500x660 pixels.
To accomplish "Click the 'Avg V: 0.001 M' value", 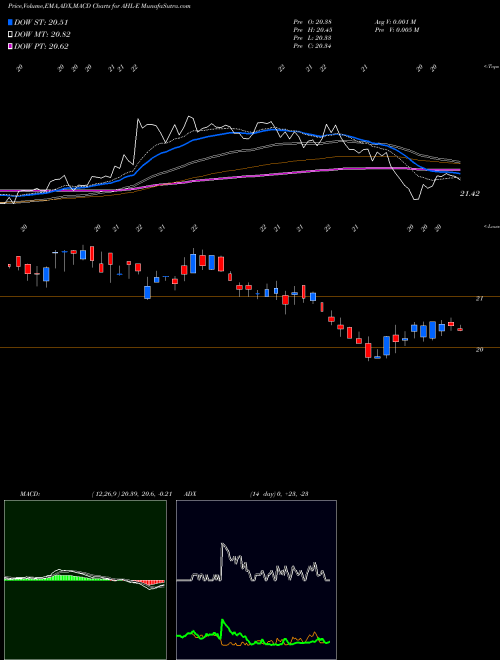I will click(395, 22).
